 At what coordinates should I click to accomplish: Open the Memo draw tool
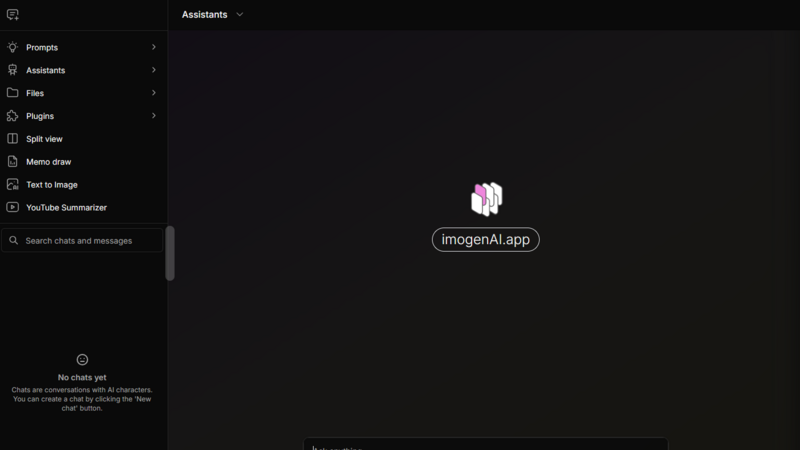(x=48, y=162)
